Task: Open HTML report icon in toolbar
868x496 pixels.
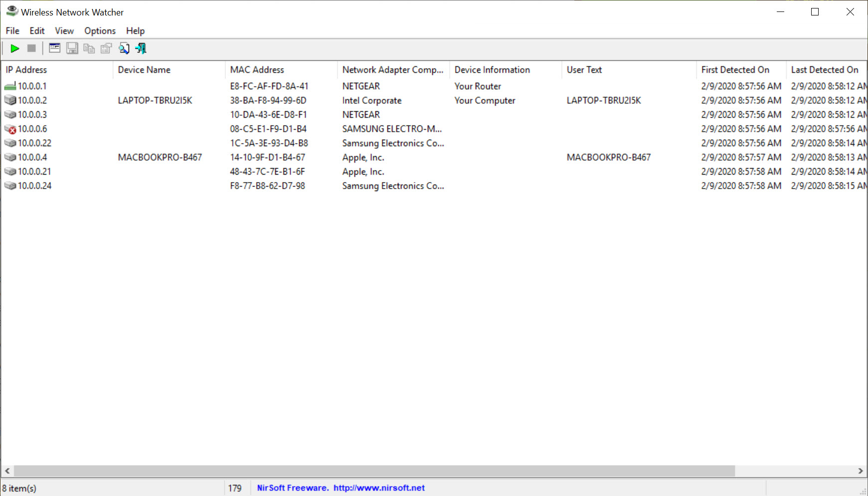Action: (x=55, y=48)
